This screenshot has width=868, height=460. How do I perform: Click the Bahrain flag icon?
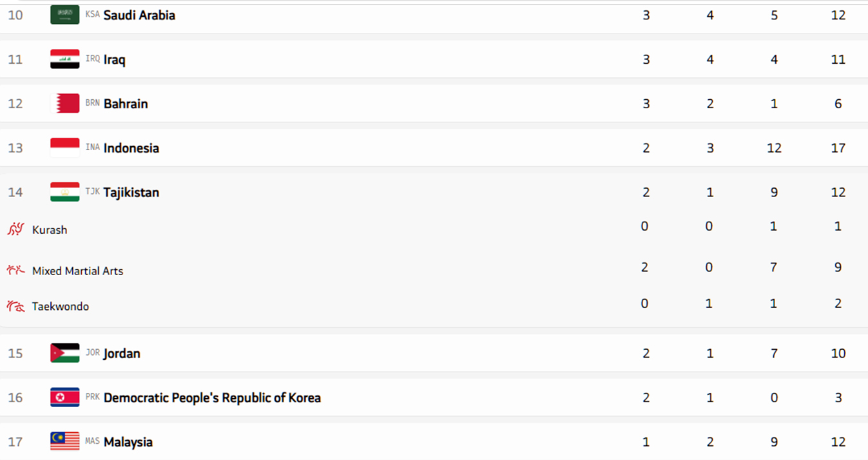click(x=64, y=104)
